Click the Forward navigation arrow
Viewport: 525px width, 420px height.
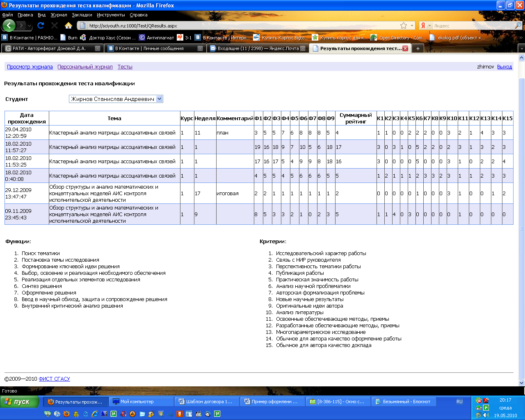pos(21,25)
